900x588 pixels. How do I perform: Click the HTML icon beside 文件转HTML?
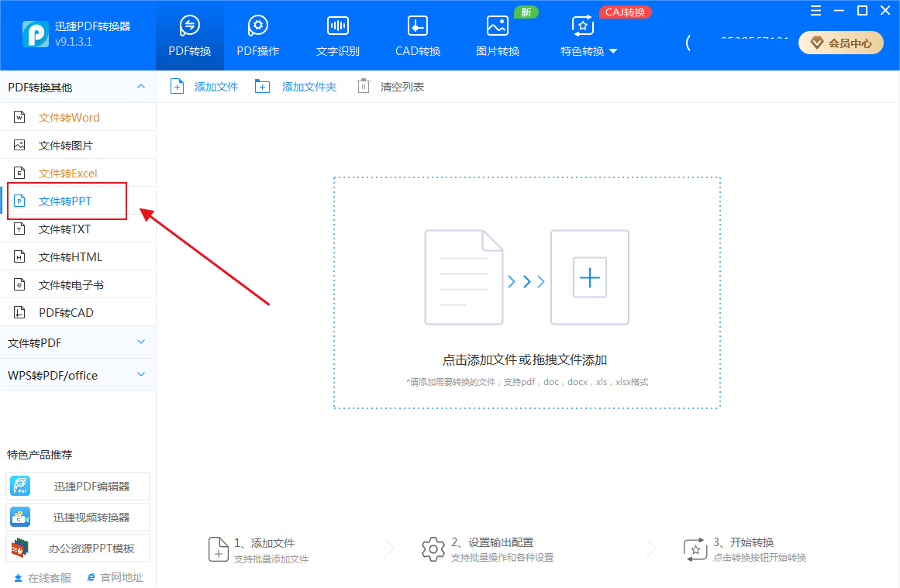click(19, 257)
